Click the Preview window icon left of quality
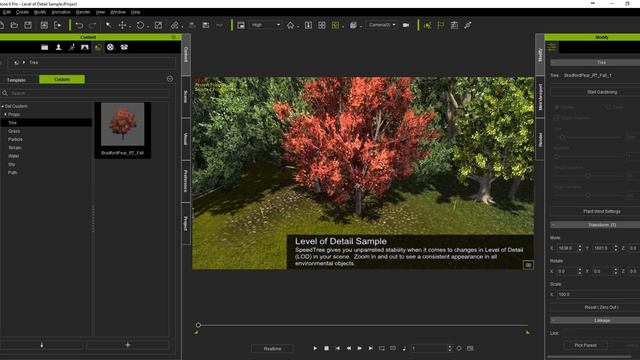640x360 pixels. [241, 25]
